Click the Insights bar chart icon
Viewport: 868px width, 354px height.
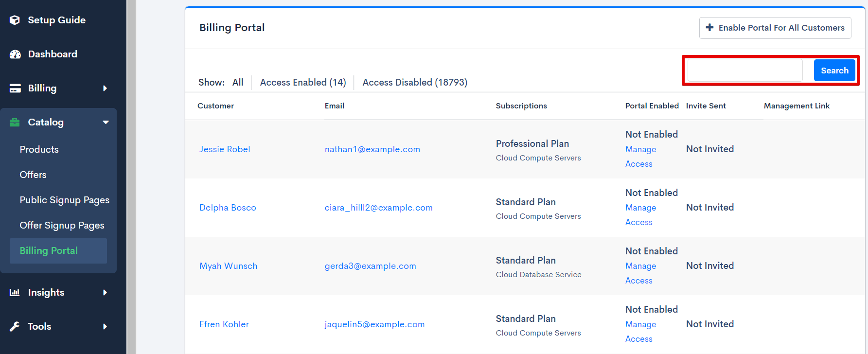tap(15, 292)
